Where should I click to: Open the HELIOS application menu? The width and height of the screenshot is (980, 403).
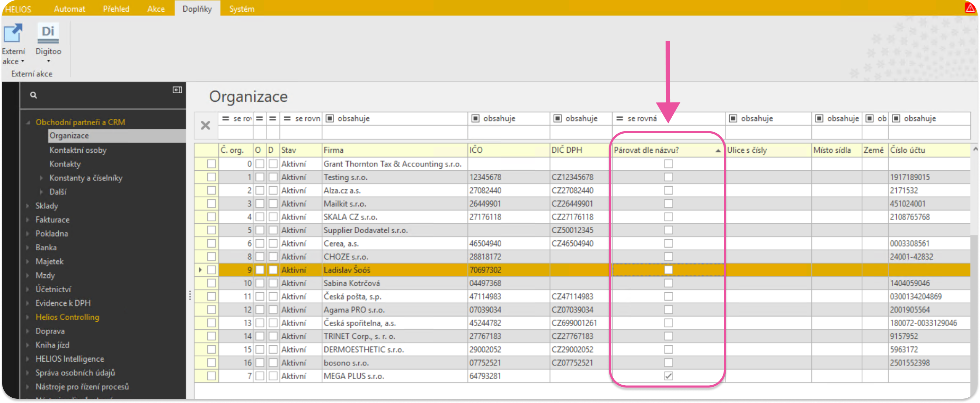18,9
